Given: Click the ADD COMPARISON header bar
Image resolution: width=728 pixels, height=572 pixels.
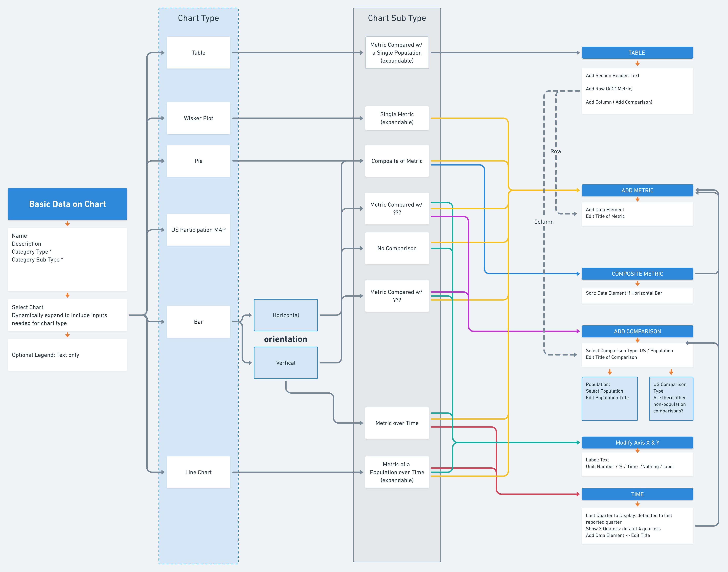Looking at the screenshot, I should coord(637,331).
